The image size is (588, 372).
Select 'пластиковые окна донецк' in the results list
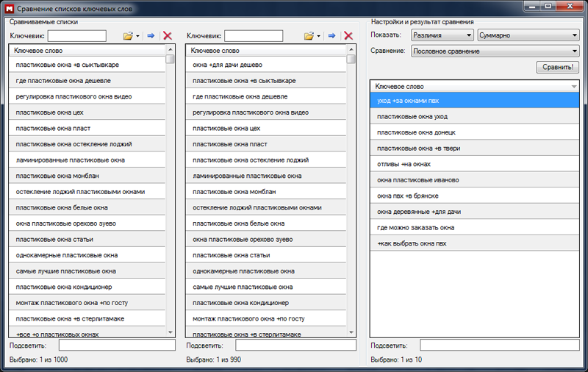(415, 132)
